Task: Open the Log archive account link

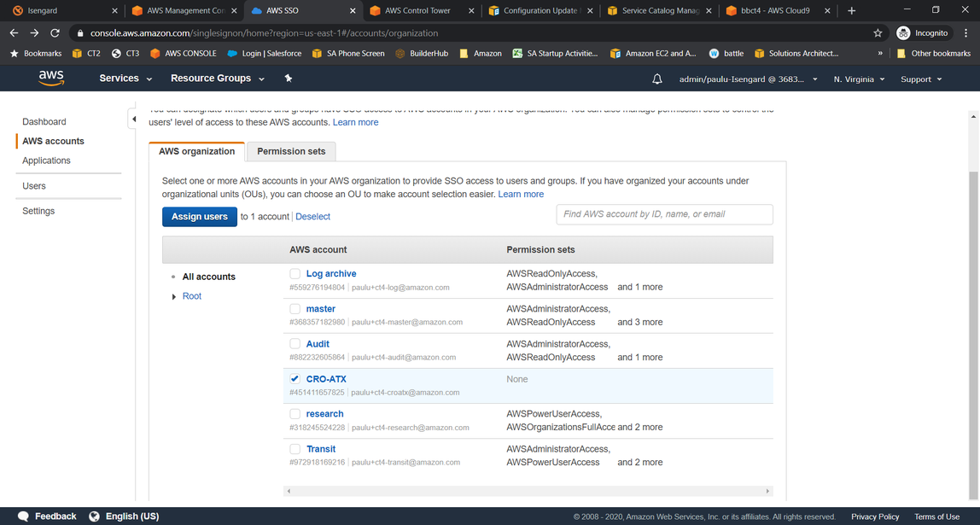Action: click(331, 274)
